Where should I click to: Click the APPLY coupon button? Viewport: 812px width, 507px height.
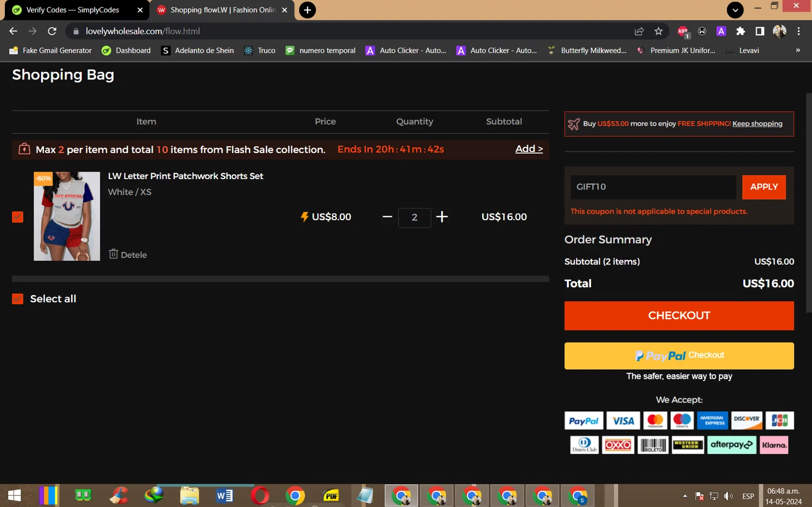(764, 187)
